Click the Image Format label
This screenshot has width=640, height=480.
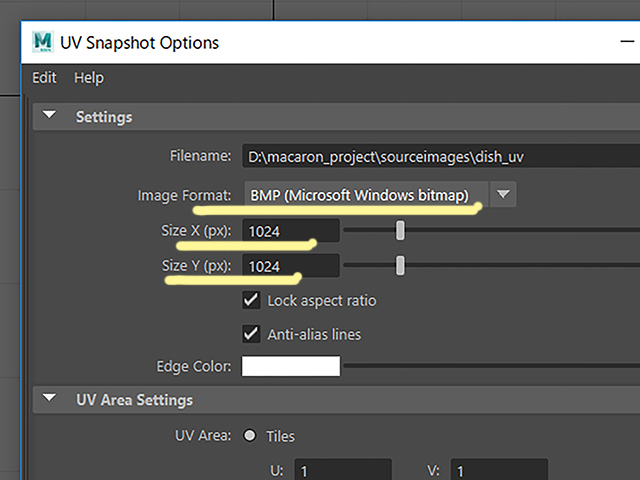coord(184,196)
